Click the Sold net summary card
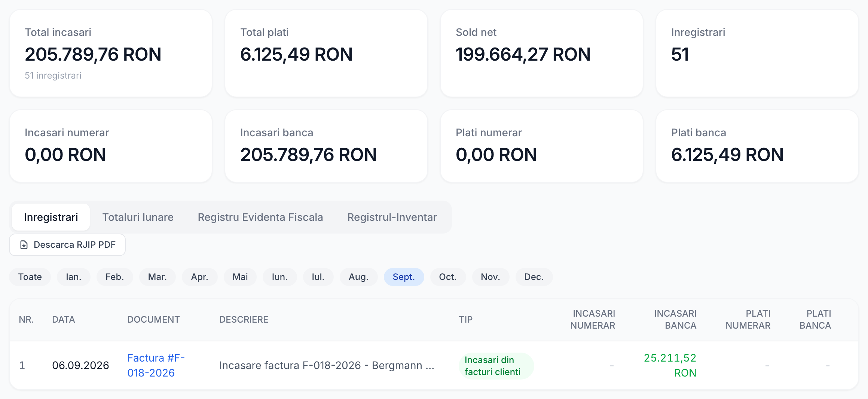Viewport: 868px width, 399px height. (x=542, y=54)
